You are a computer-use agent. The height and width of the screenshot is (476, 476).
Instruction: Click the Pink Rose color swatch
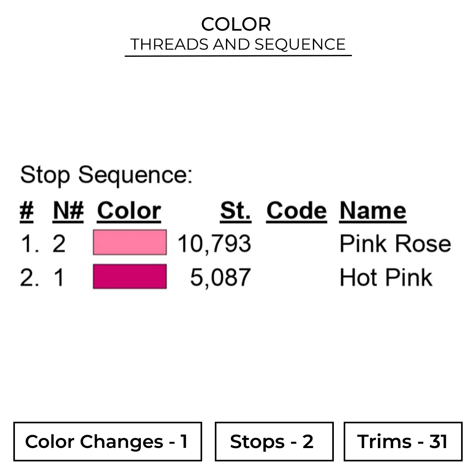coord(129,242)
